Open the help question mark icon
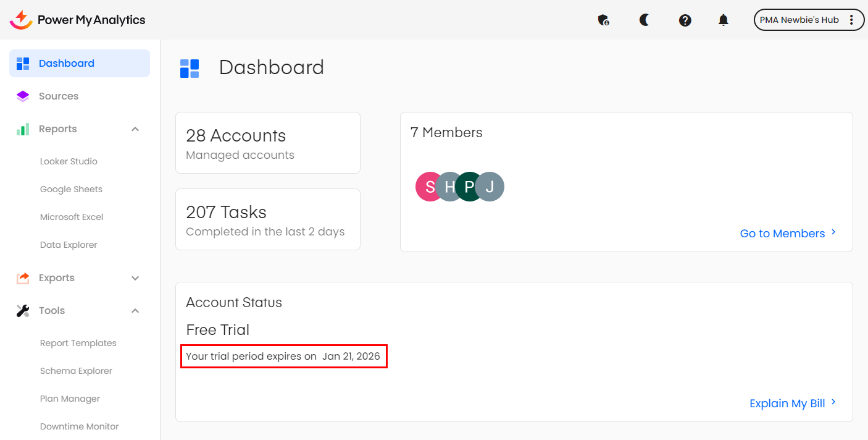The image size is (868, 440). 685,20
